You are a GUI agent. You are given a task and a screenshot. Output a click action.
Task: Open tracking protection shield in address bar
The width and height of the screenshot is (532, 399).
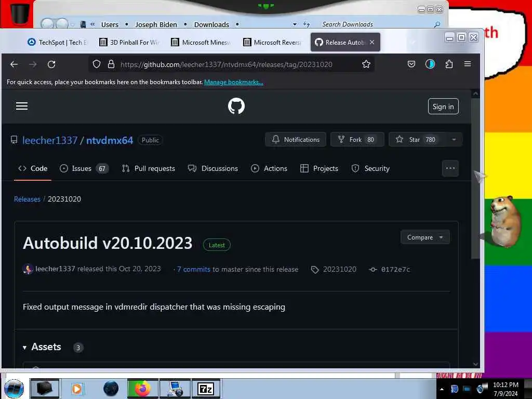pyautogui.click(x=97, y=64)
